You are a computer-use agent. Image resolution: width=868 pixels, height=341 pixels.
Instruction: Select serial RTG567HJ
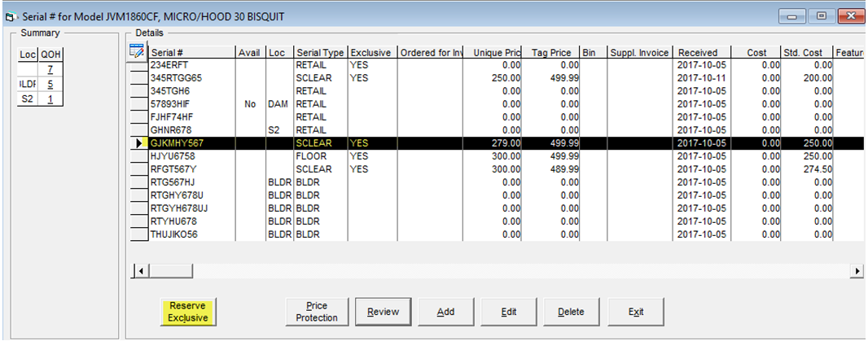(192, 182)
